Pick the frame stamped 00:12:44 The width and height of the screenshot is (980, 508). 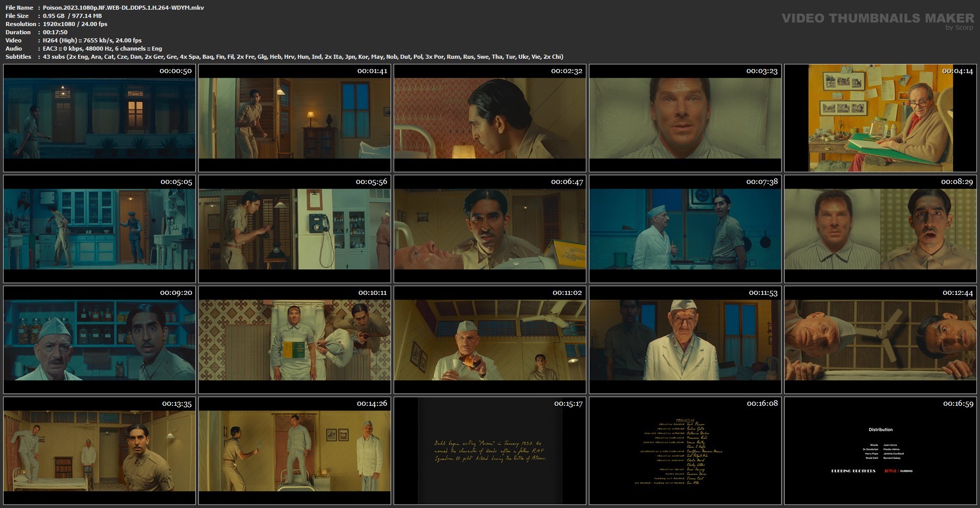[x=880, y=340]
